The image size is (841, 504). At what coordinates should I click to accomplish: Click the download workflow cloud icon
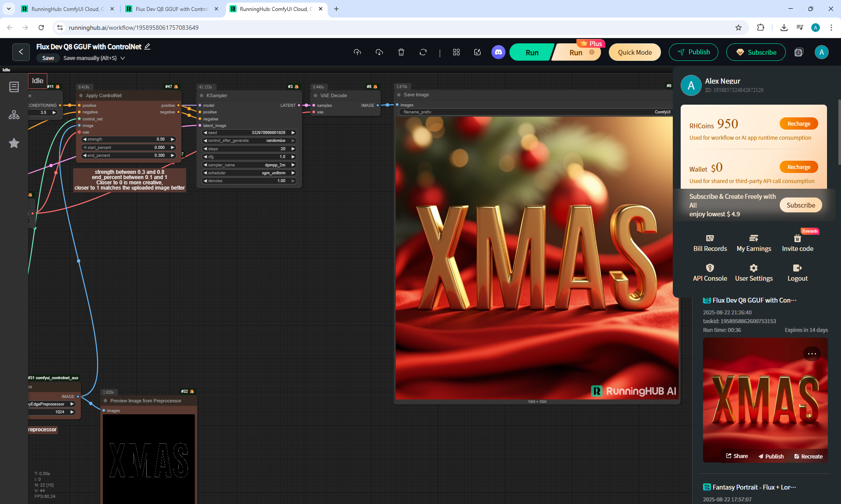point(379,52)
